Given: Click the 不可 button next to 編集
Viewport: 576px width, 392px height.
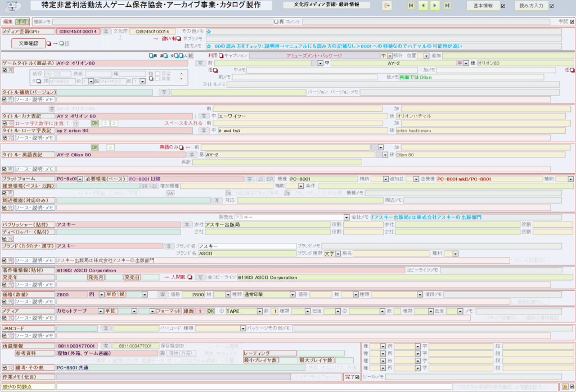Looking at the screenshot, I should click(22, 22).
